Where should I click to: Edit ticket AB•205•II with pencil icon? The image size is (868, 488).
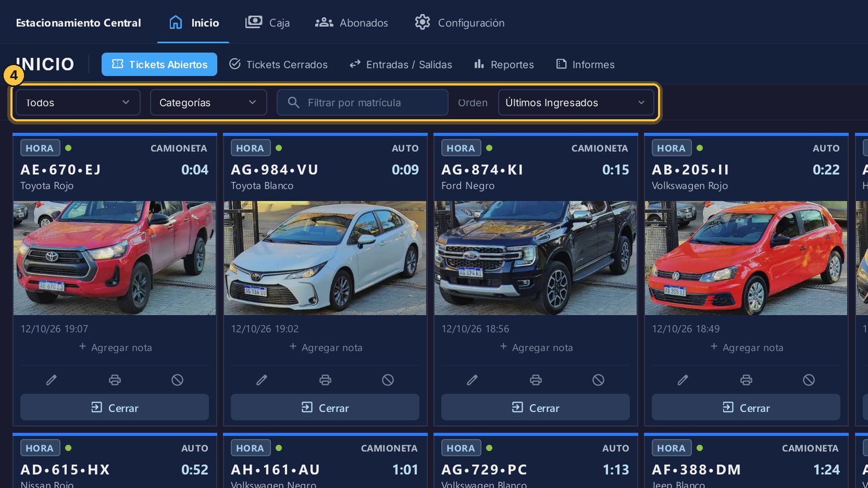(683, 380)
